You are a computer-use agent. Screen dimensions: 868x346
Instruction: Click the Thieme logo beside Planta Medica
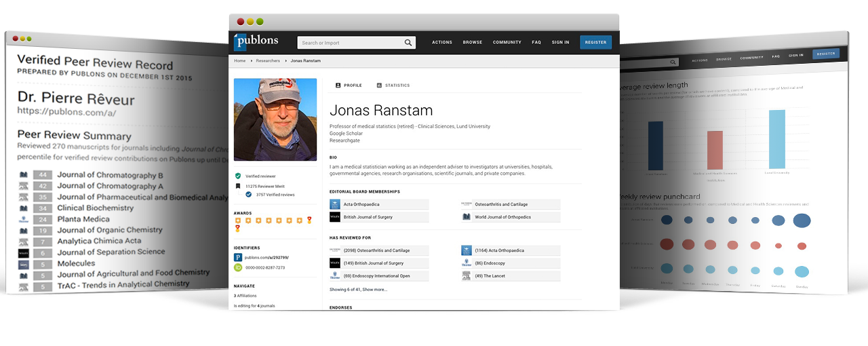(23, 220)
